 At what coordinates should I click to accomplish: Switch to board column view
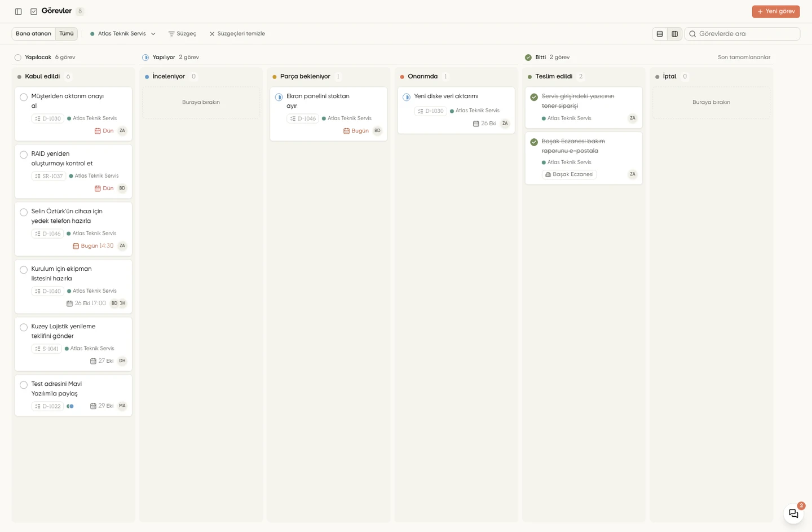pyautogui.click(x=674, y=34)
